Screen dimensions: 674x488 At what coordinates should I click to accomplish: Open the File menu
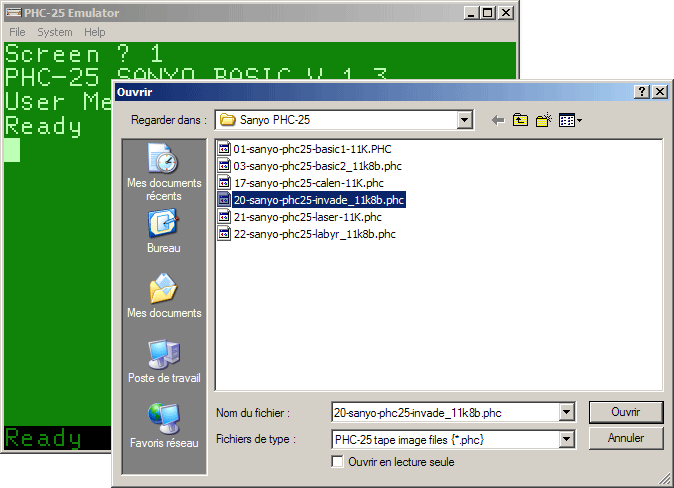[x=17, y=33]
